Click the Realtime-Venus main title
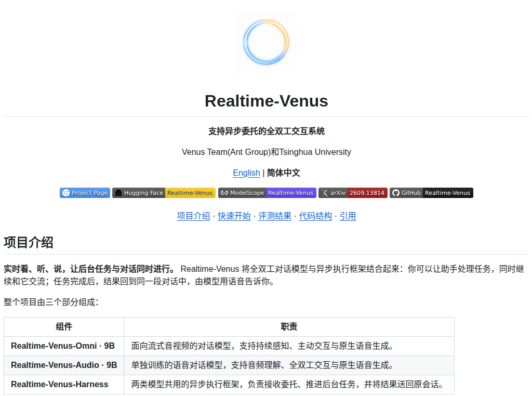 (267, 101)
